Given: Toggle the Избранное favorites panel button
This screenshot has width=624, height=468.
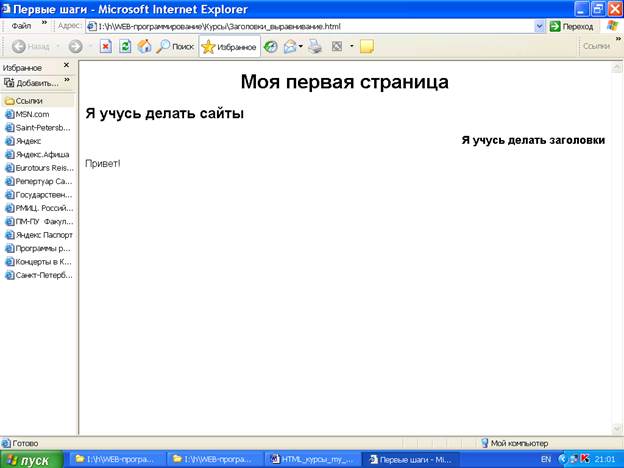Looking at the screenshot, I should pyautogui.click(x=229, y=46).
